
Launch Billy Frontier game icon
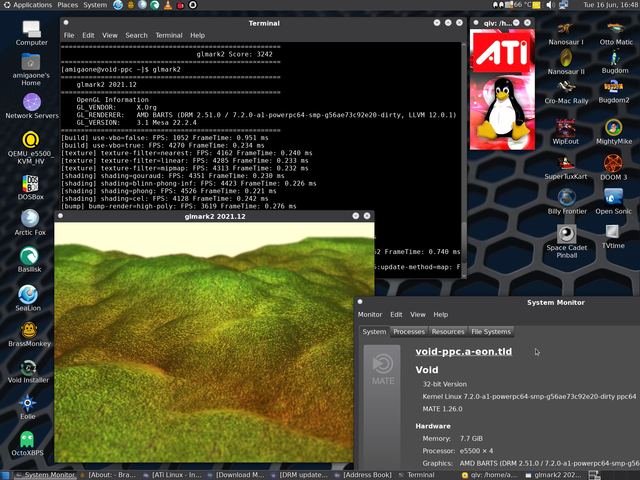(x=567, y=202)
